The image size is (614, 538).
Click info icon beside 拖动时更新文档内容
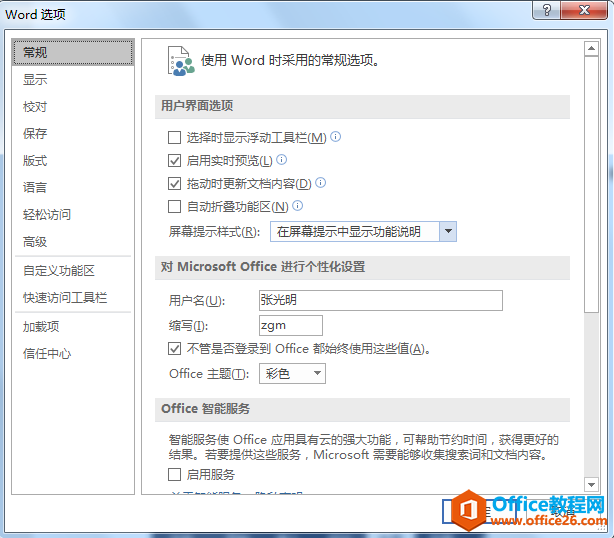click(x=320, y=182)
